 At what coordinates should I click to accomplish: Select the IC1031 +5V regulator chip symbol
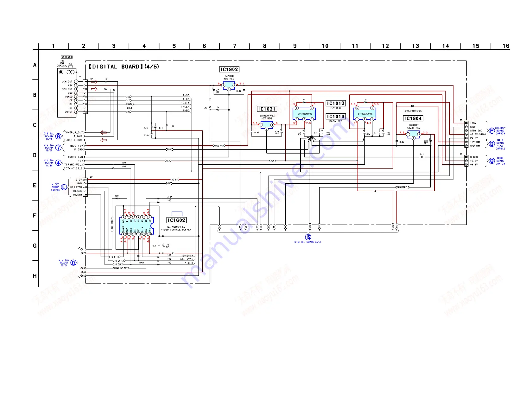pos(266,125)
